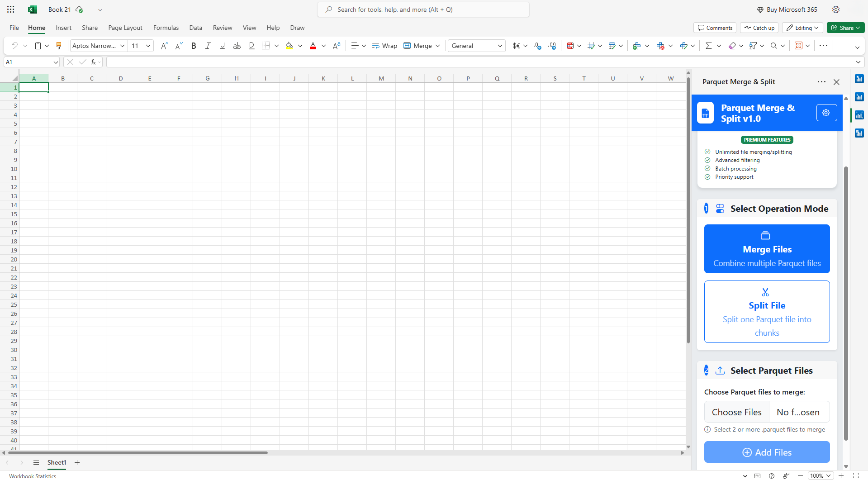Click the AutoSum sigma icon

pyautogui.click(x=709, y=46)
